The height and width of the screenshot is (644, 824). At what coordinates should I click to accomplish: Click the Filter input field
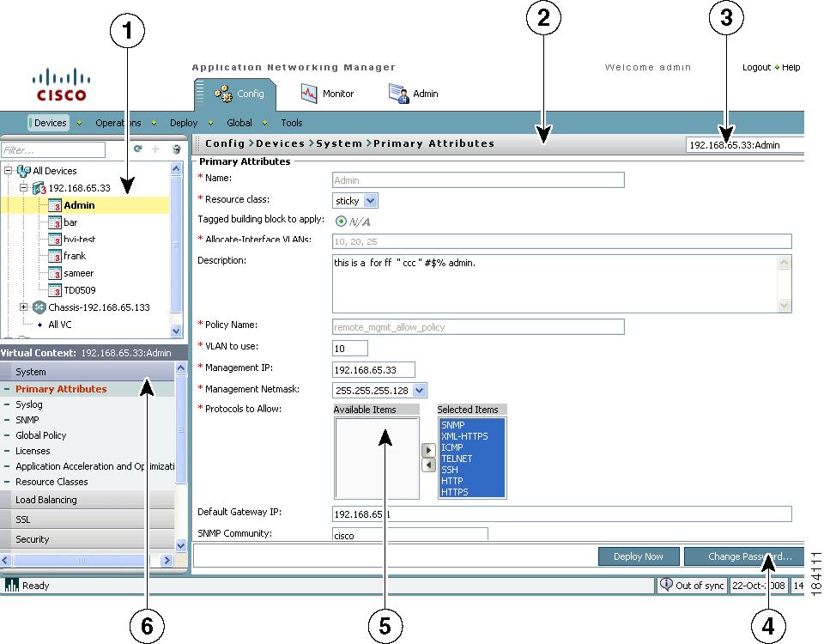coord(53,149)
